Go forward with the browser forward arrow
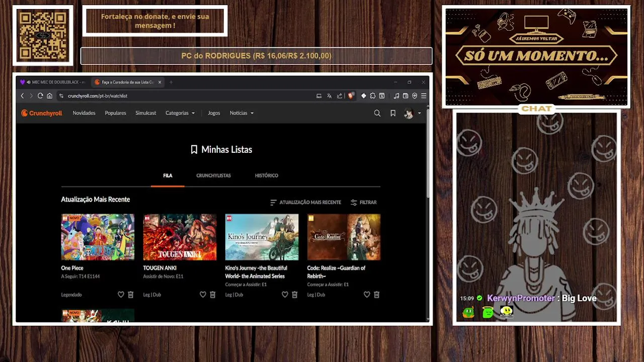 pos(31,96)
